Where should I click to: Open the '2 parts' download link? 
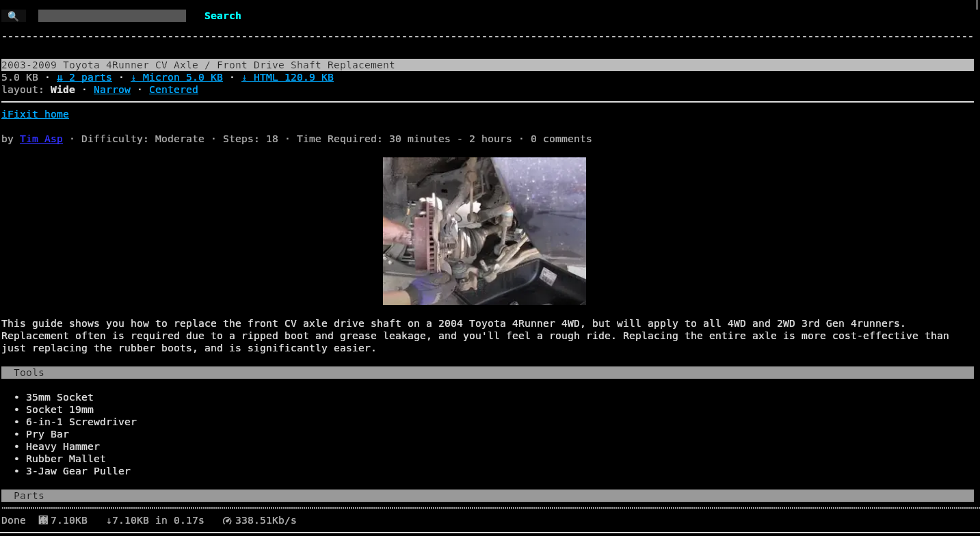84,77
